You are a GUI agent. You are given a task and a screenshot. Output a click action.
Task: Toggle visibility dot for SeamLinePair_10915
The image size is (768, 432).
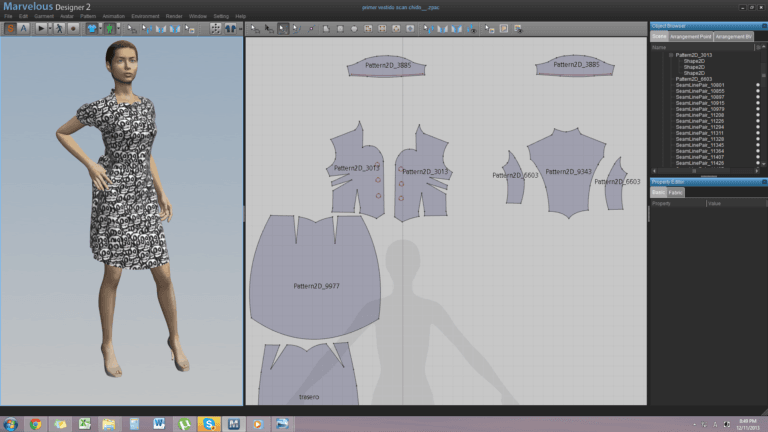point(757,103)
